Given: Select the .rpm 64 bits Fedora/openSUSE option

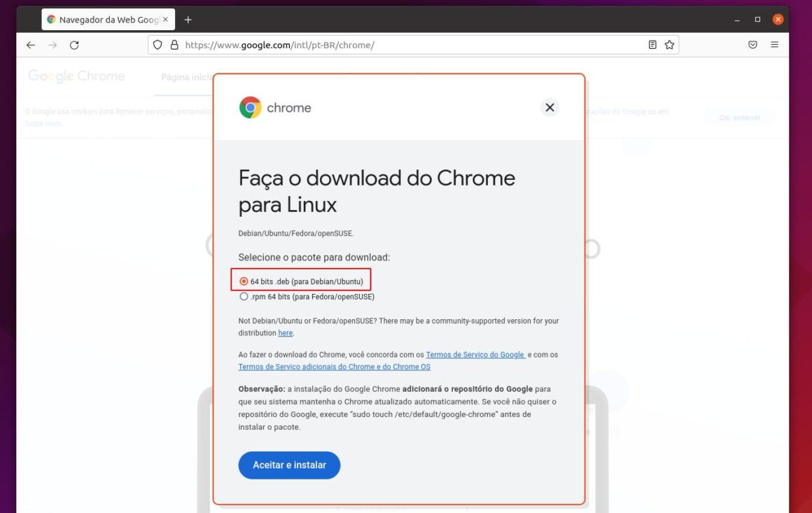Looking at the screenshot, I should 244,296.
